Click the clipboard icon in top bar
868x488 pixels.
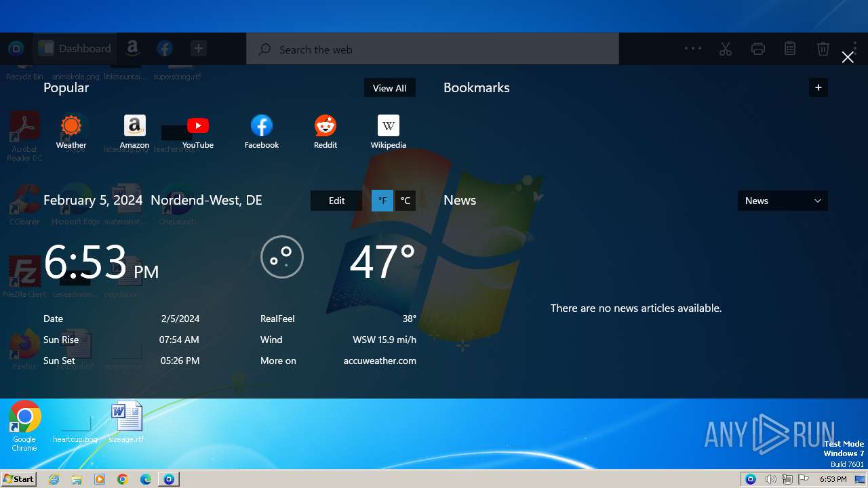click(790, 49)
